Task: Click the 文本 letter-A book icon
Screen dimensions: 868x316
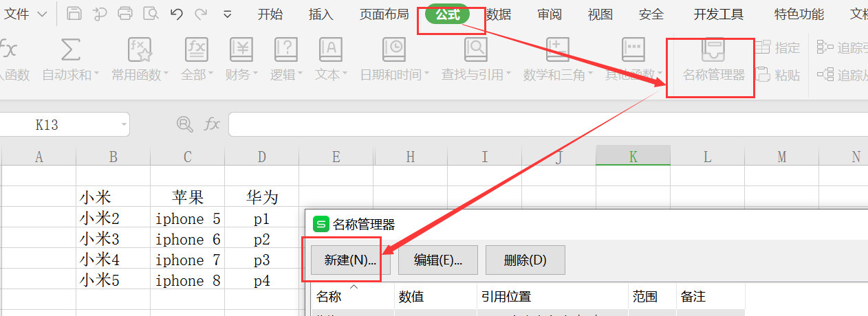Action: tap(331, 49)
